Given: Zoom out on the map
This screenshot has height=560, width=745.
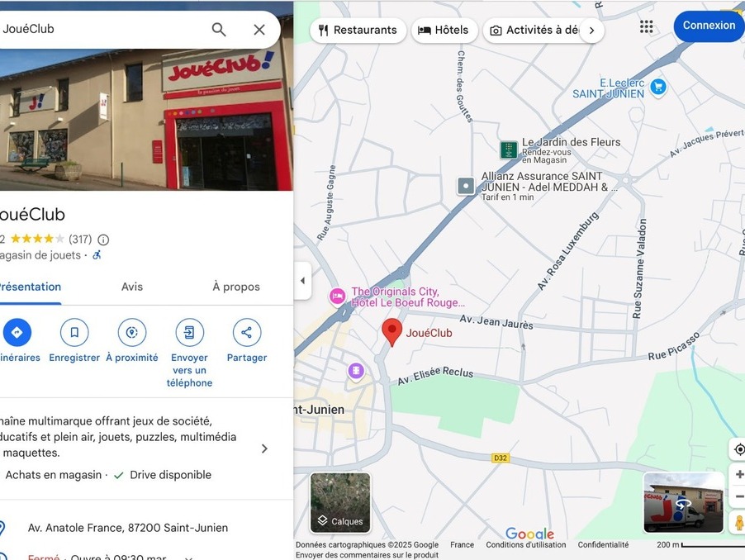Looking at the screenshot, I should 739,497.
